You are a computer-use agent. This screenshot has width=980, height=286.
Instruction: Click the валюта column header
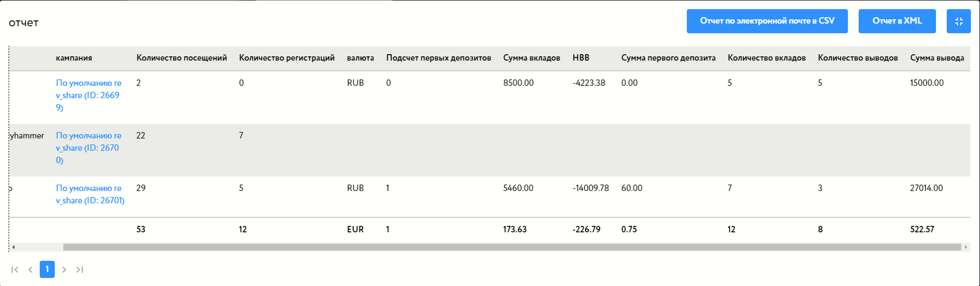coord(360,58)
